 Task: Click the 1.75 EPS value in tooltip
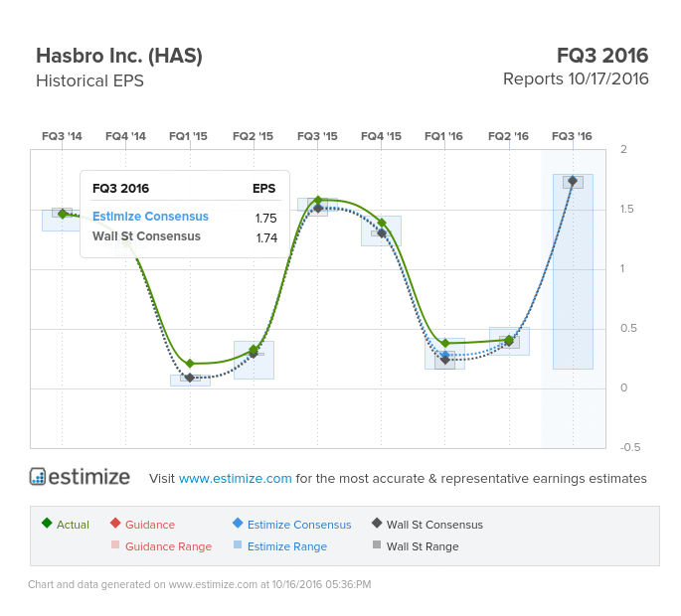coord(265,218)
